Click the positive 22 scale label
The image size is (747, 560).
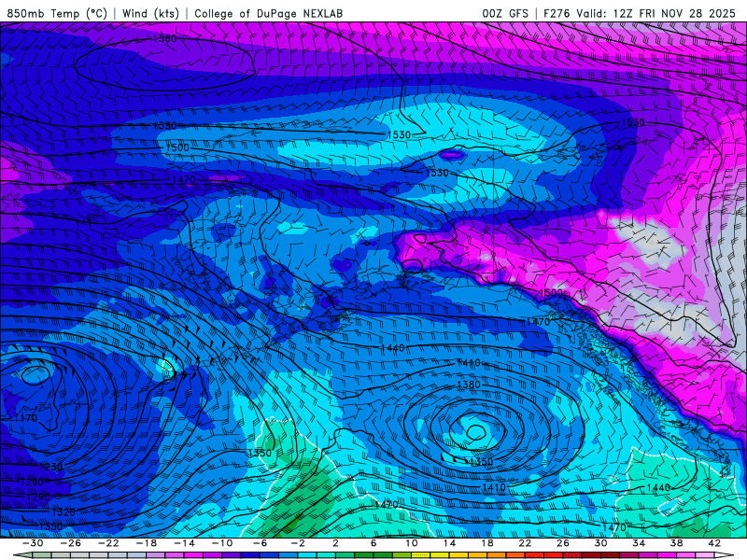(525, 543)
